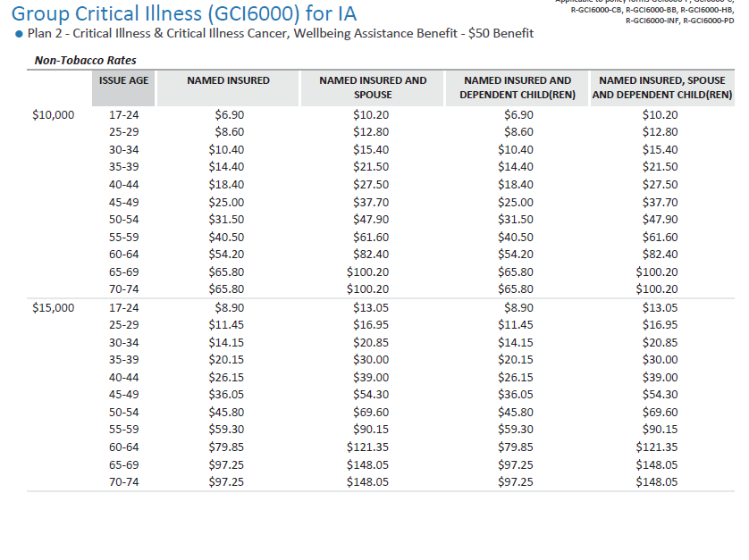
Task: Click the NAMED INSURED column header
Action: click(x=228, y=80)
